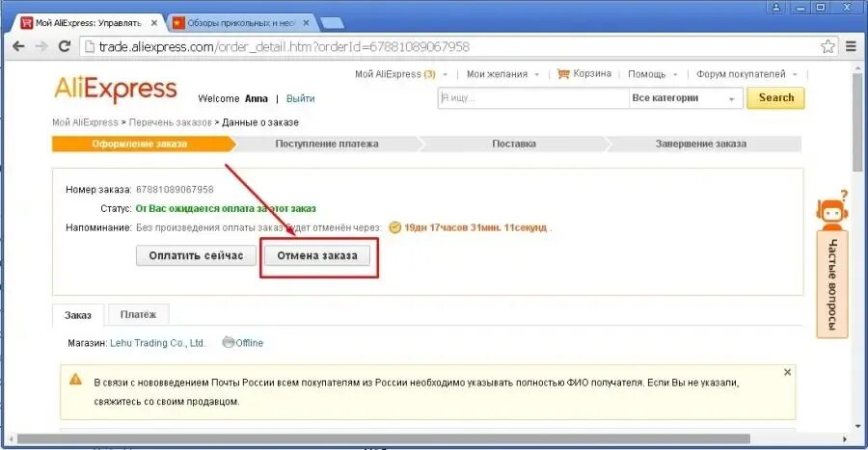Select the Мой AliExpress: Управлять browser tab
This screenshot has width=868, height=450.
click(89, 23)
